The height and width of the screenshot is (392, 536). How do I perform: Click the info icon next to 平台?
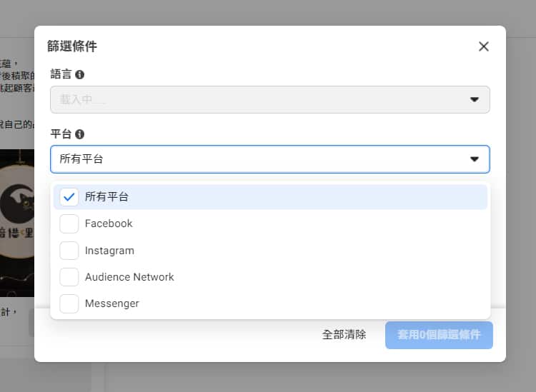(x=79, y=134)
